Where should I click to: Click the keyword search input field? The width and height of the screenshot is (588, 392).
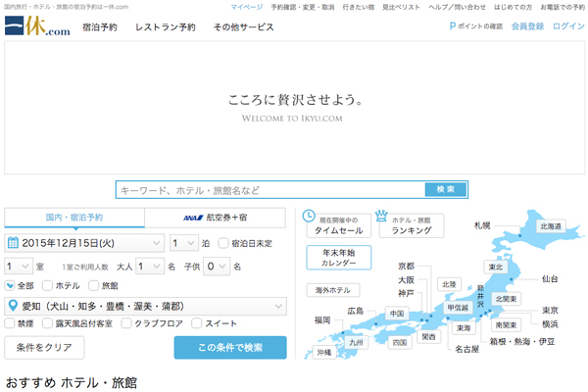click(270, 190)
